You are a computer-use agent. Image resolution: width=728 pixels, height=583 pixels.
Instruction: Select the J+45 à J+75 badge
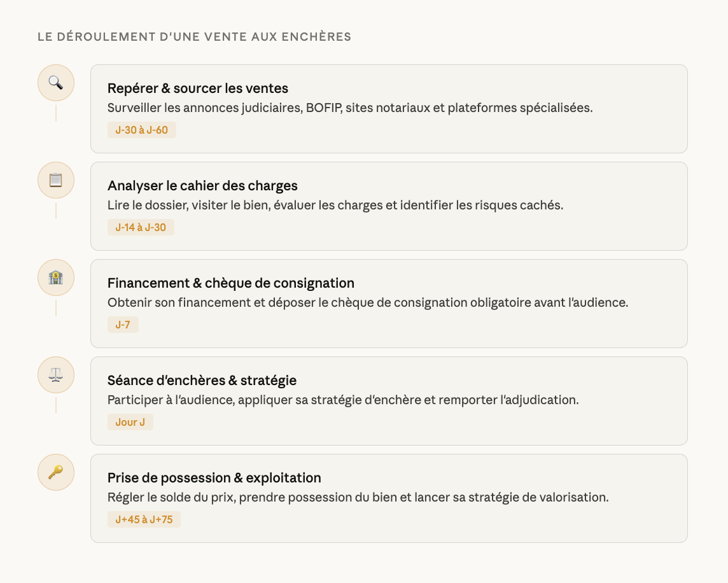144,519
